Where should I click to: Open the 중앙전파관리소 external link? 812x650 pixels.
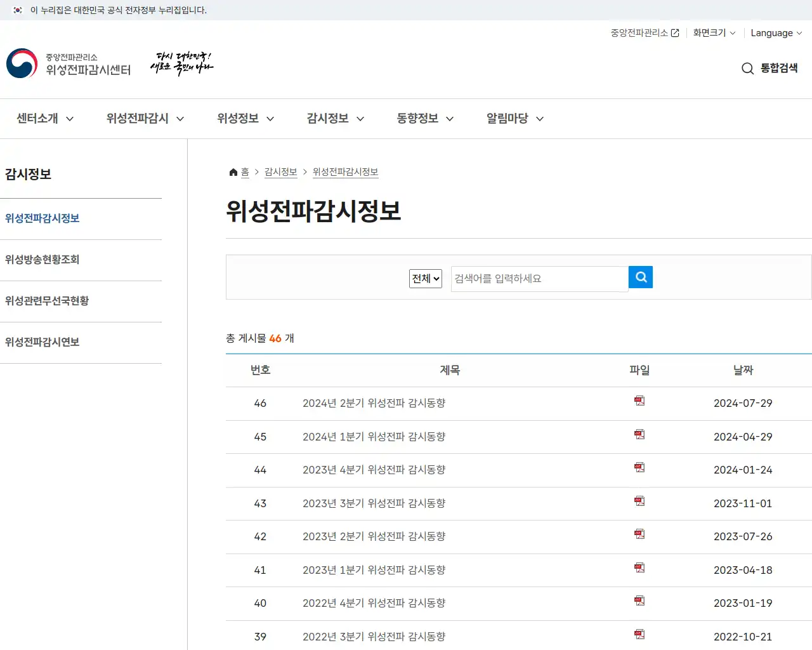tap(645, 33)
